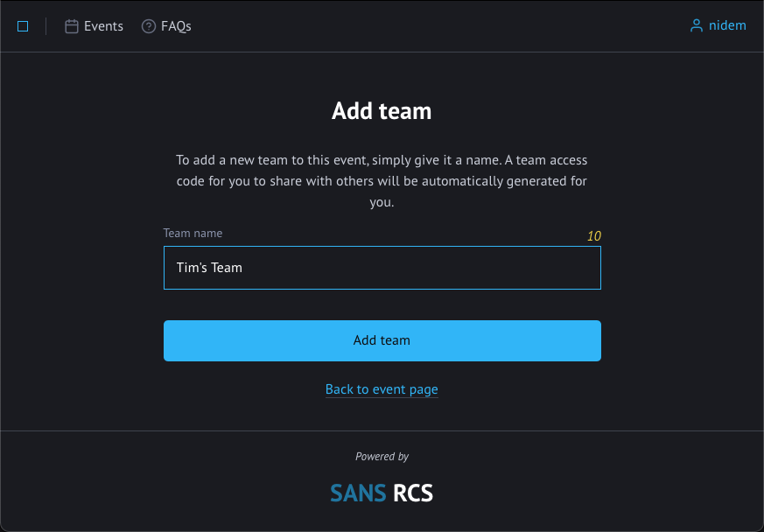This screenshot has height=532, width=764.
Task: Click the SANS RCS footer logo
Action: [382, 493]
